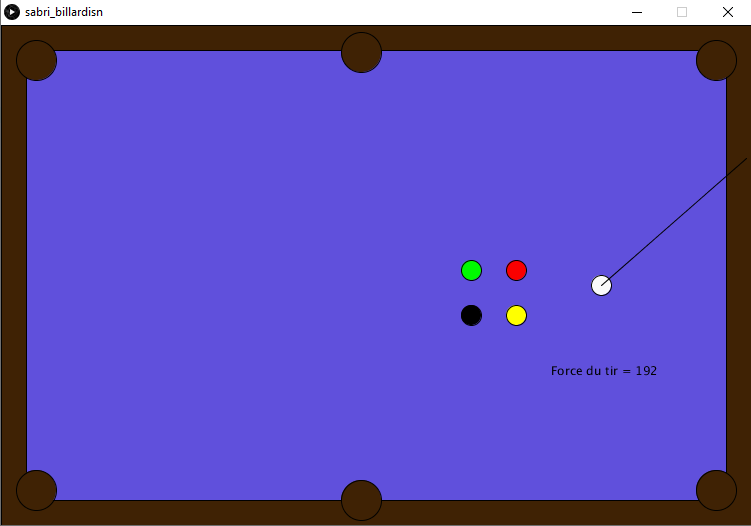Image resolution: width=751 pixels, height=526 pixels.
Task: Click the sabri_billardisn window title
Action: pos(64,12)
